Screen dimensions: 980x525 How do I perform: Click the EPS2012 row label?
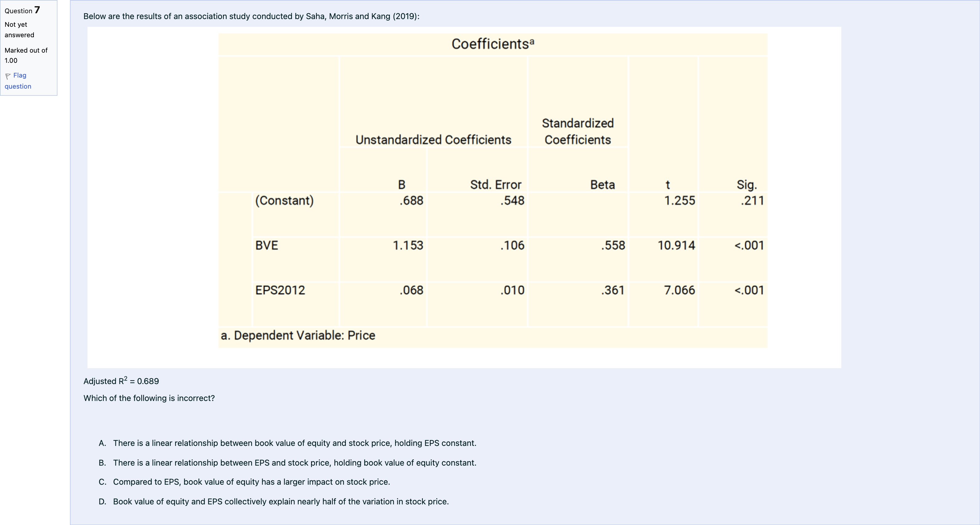tap(280, 290)
